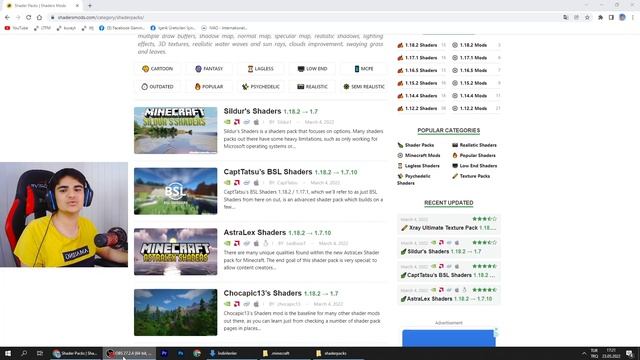Open the shaderpacks folder taskbar item
This screenshot has height=360, width=640.
click(x=337, y=353)
